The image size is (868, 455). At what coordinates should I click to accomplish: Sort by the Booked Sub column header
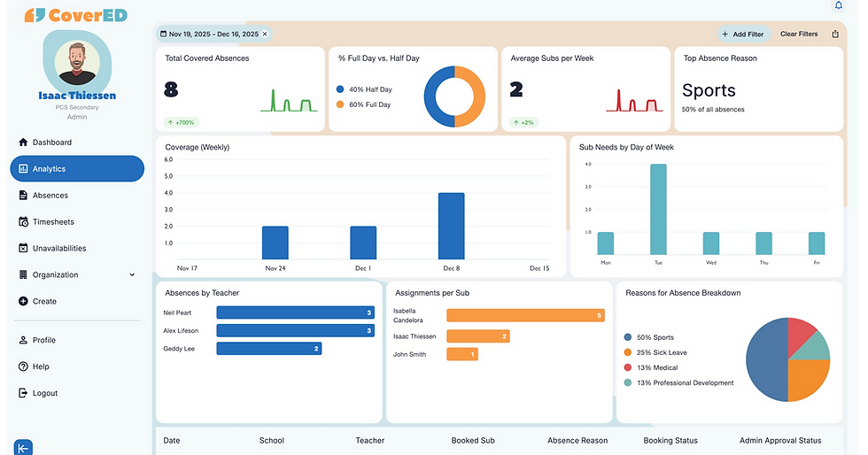(x=473, y=441)
